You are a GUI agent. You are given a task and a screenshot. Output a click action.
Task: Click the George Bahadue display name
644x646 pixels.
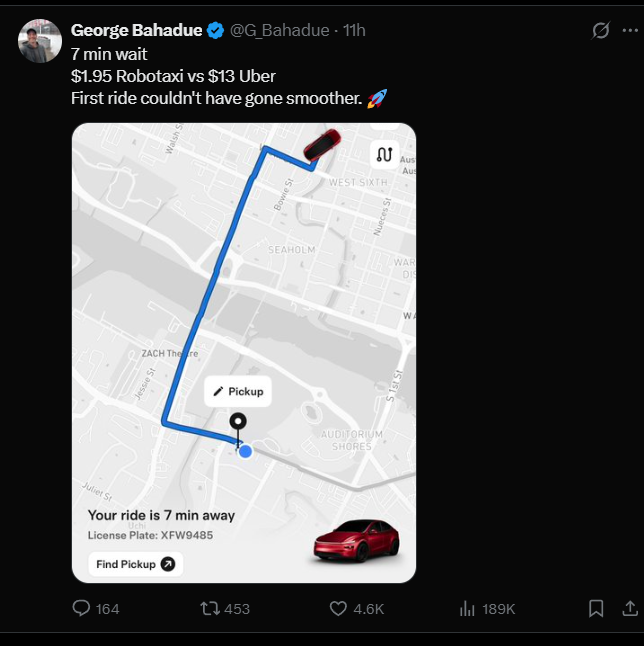coord(136,31)
